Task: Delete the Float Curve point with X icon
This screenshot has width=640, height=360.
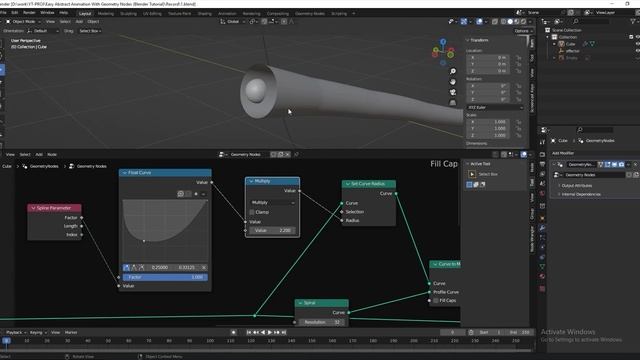Action: (x=204, y=267)
